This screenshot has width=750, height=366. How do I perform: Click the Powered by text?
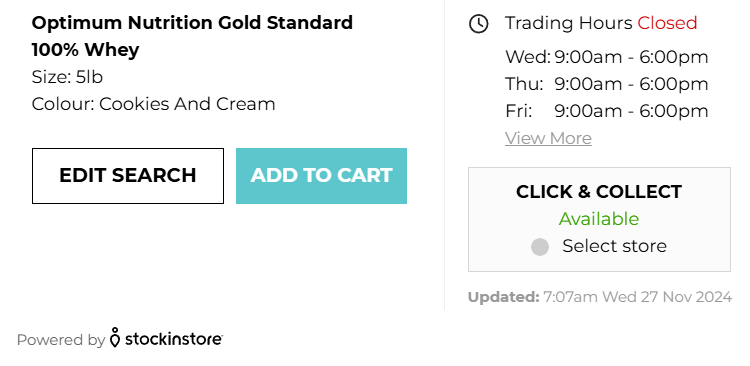click(x=61, y=340)
